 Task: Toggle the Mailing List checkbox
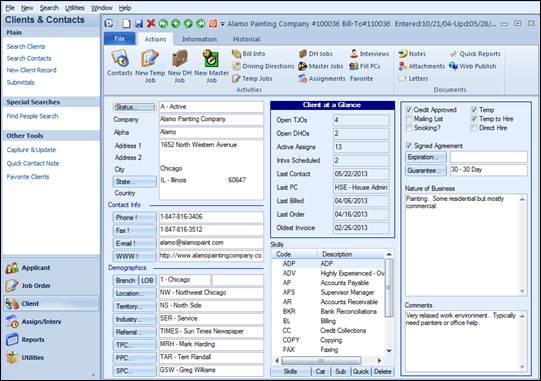[x=409, y=119]
